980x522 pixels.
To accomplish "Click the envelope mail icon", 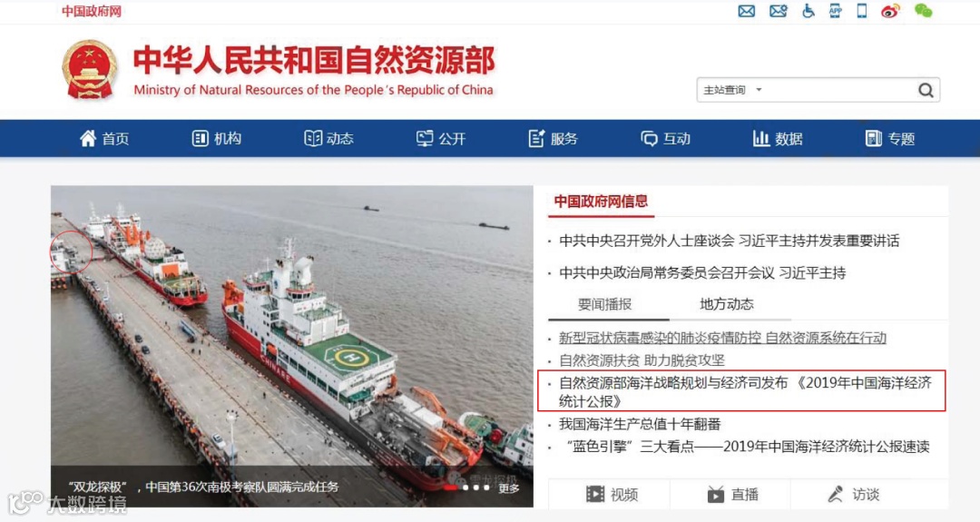I will click(x=746, y=11).
